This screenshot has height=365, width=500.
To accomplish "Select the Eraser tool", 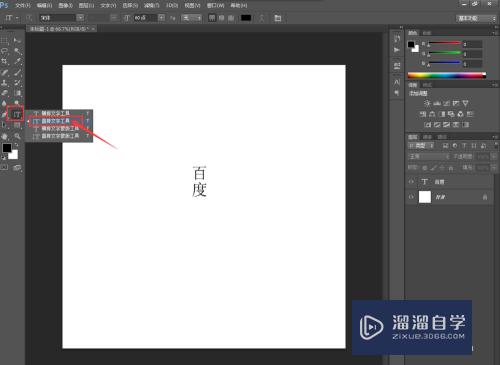I will pos(5,93).
